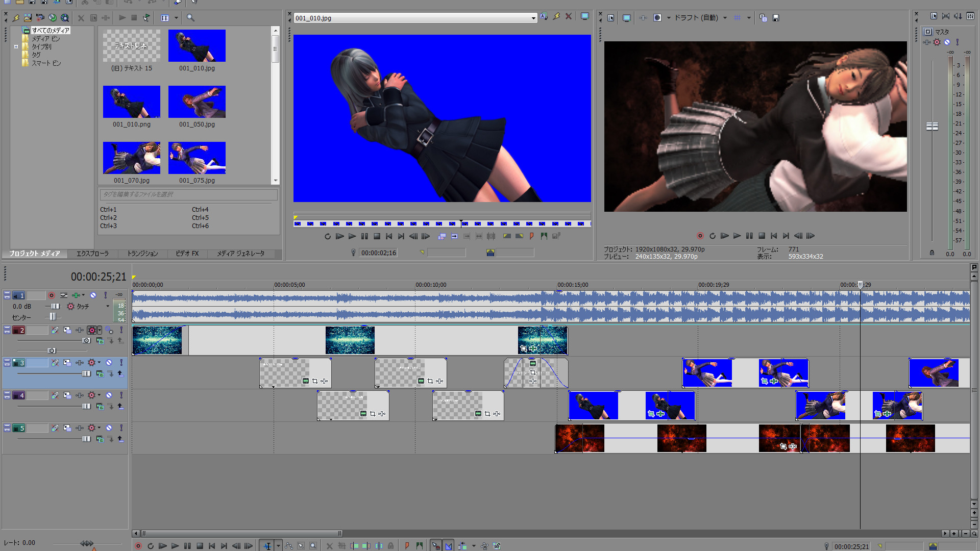Image resolution: width=980 pixels, height=551 pixels.
Task: Switch to the トランジション tab
Action: pos(142,254)
